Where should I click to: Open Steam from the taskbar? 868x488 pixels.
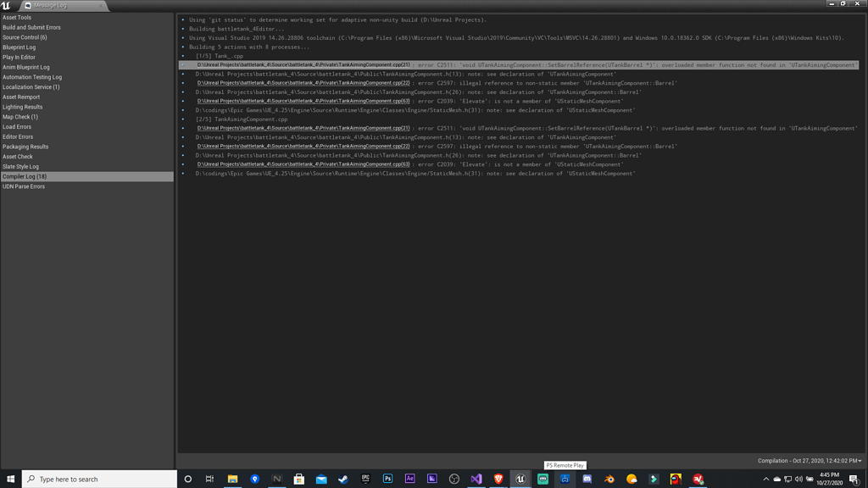coord(343,480)
